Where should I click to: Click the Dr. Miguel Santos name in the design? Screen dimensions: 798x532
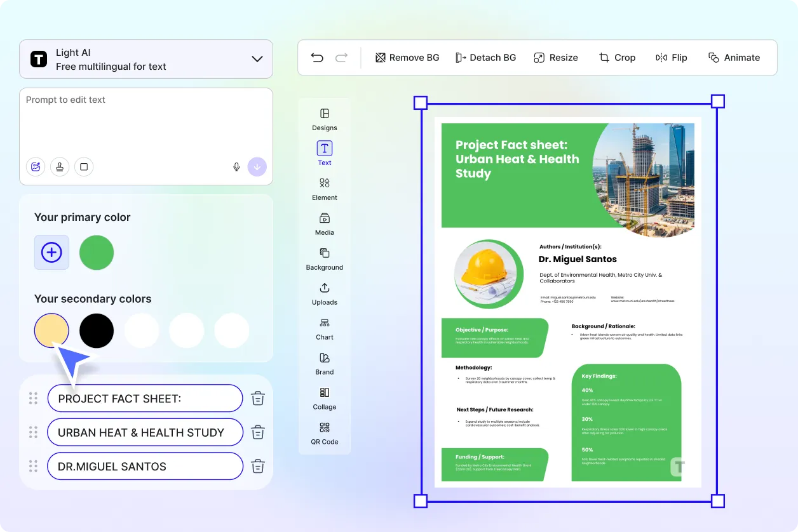[x=578, y=259]
